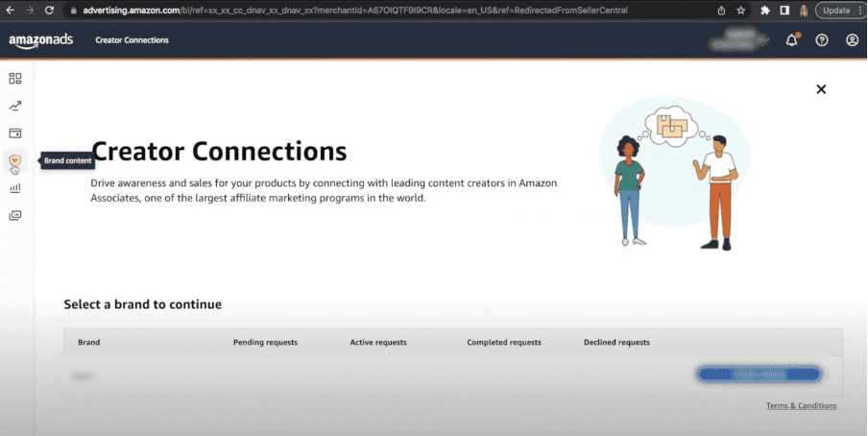Open the user account profile icon
868x436 pixels.
852,40
